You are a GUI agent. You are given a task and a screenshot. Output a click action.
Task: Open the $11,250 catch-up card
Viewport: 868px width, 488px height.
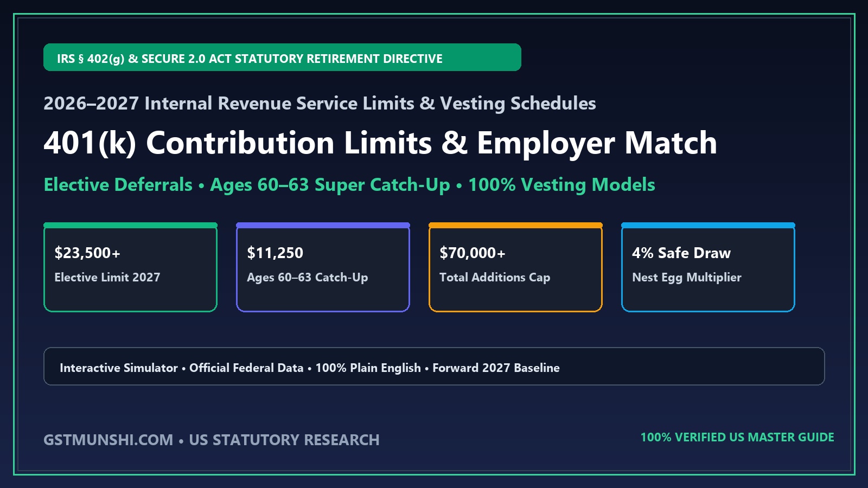click(323, 267)
